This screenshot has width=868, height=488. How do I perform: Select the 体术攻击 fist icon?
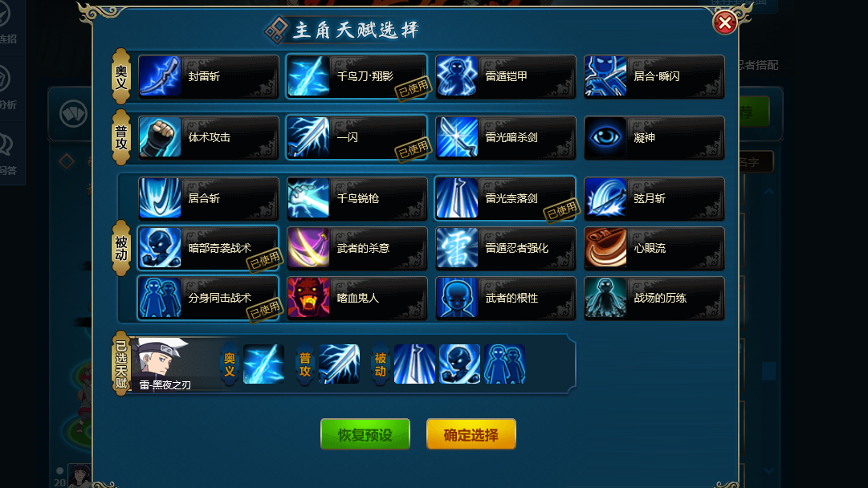(160, 137)
